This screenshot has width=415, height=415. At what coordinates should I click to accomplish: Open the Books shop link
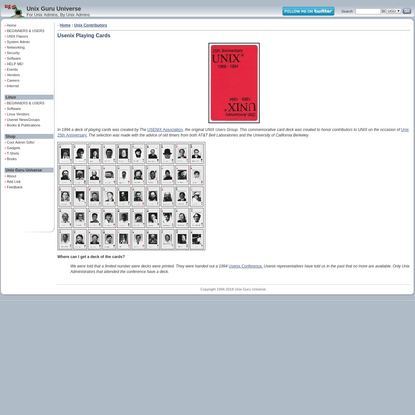tap(12, 159)
